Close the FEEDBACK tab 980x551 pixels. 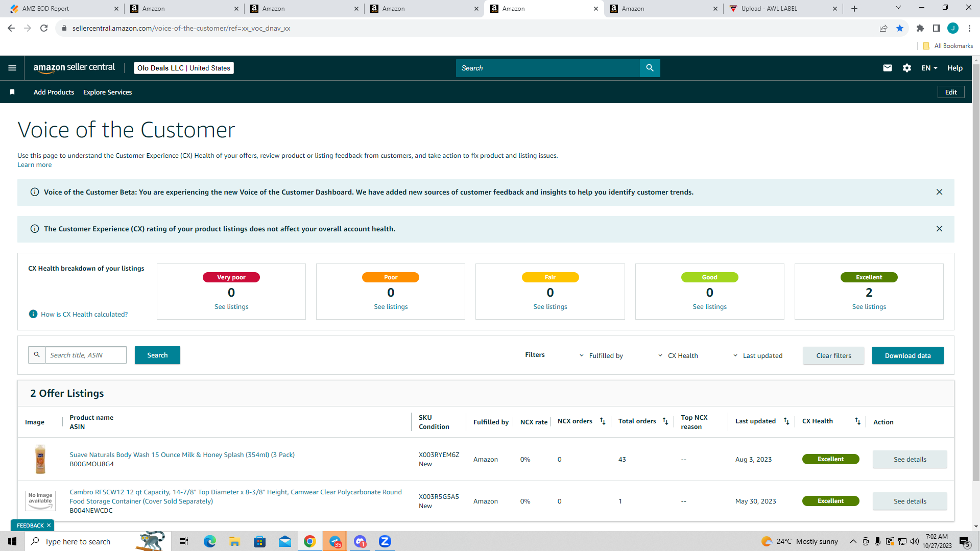49,525
